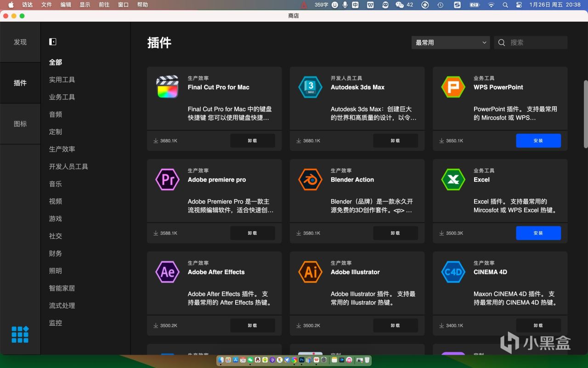Click the download icon beside 3588.1K
This screenshot has height=368, width=588.
click(x=156, y=233)
